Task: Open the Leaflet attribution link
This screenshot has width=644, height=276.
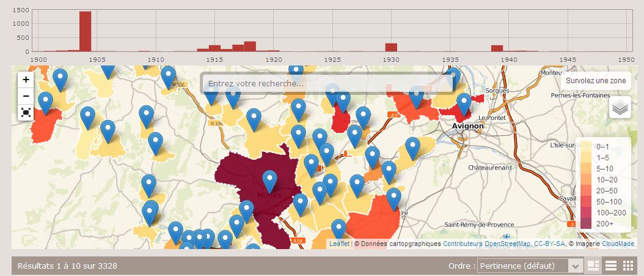Action: click(x=339, y=244)
